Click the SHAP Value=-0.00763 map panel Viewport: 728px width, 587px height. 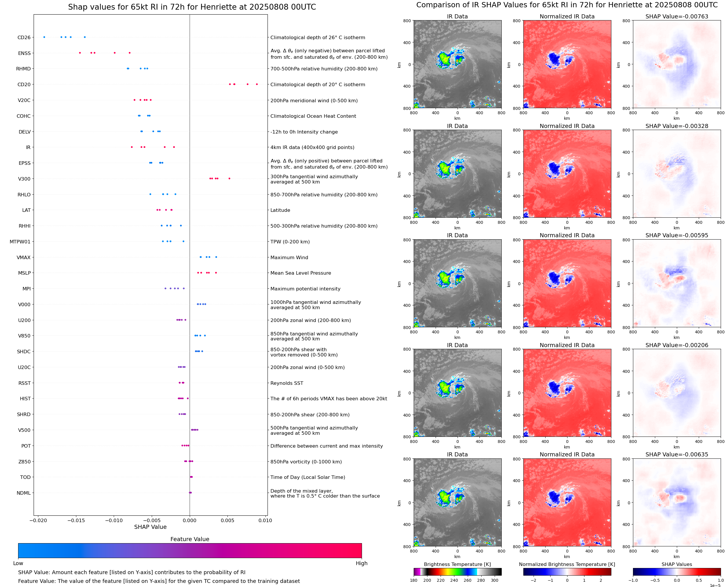(x=677, y=64)
